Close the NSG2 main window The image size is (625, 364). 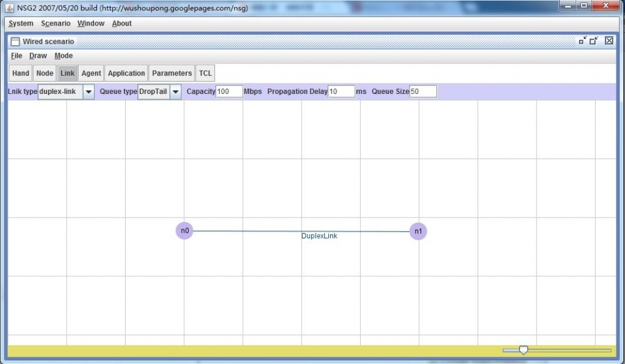pos(606,5)
